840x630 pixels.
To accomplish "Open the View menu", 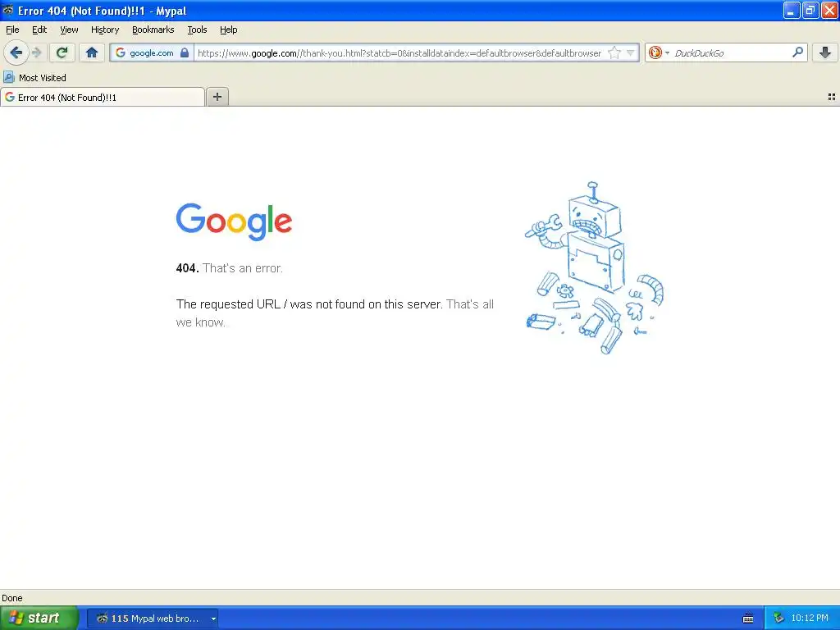I will 69,30.
